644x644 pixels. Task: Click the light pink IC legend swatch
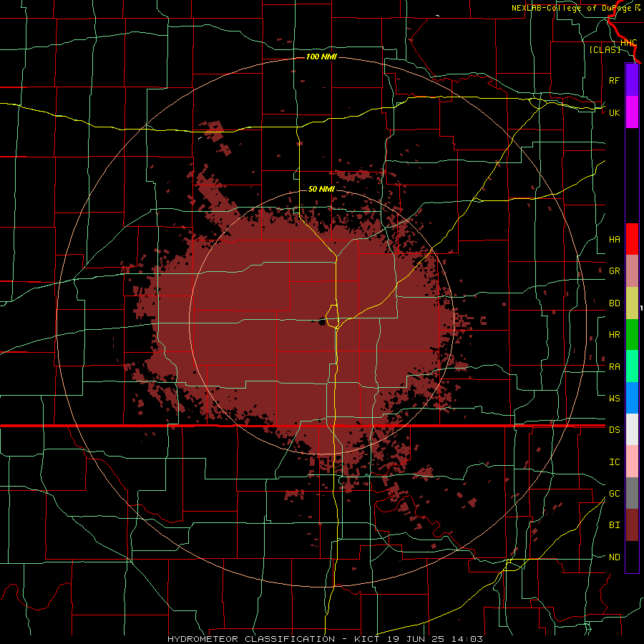pos(632,462)
